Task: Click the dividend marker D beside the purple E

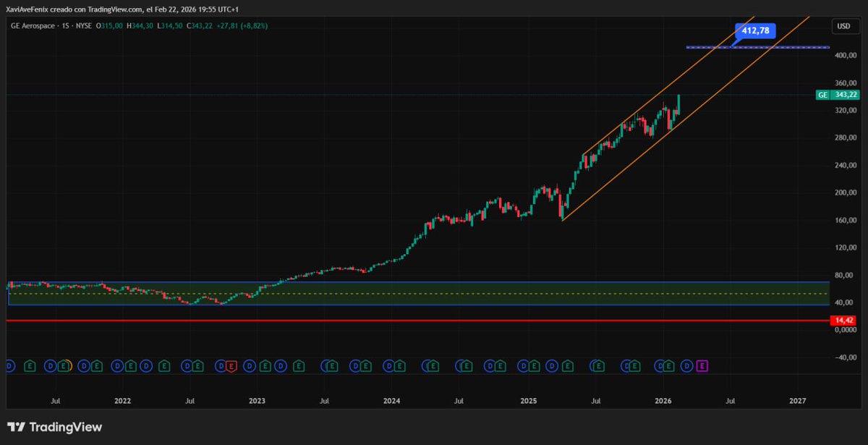Action: pyautogui.click(x=687, y=366)
